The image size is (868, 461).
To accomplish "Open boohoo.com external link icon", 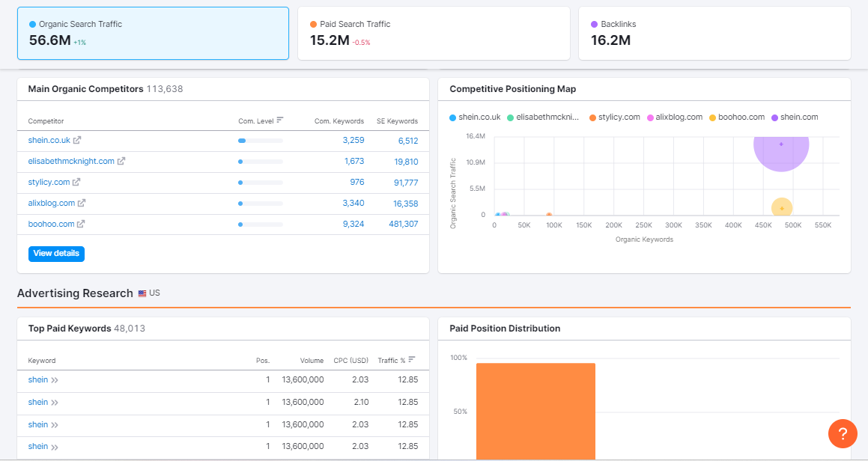I will [81, 224].
